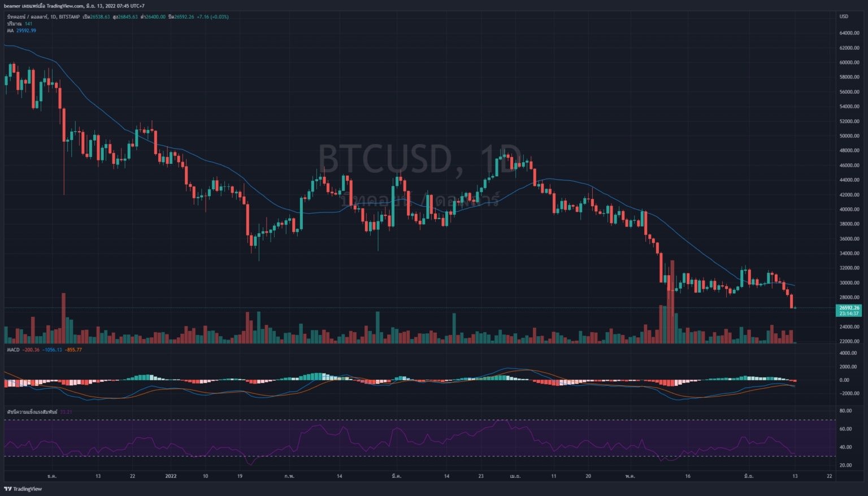Select the open price value 26538.63

99,17
